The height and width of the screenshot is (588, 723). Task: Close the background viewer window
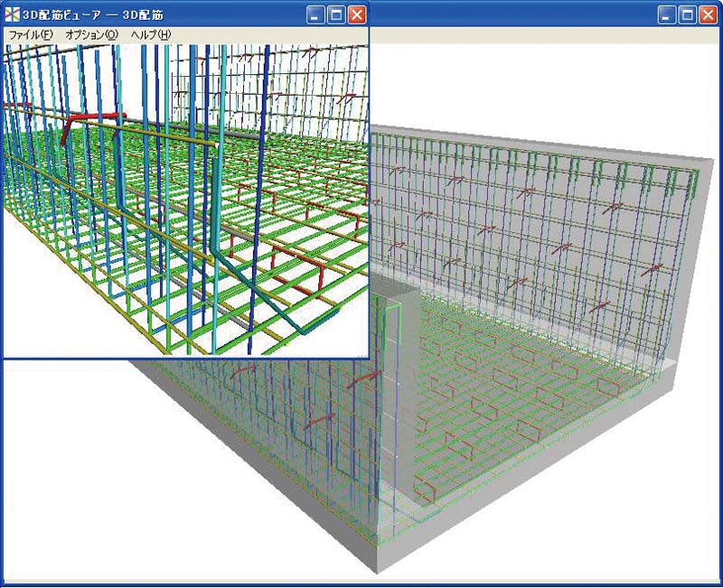(709, 14)
